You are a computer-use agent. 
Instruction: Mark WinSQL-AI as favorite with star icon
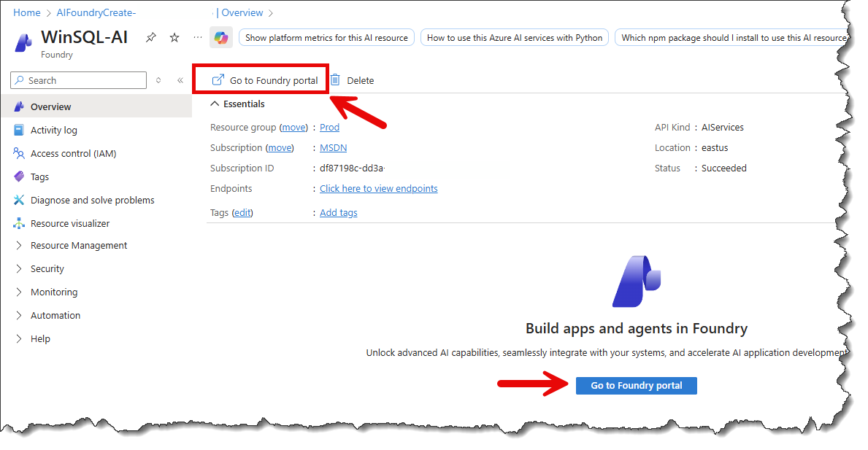point(174,37)
